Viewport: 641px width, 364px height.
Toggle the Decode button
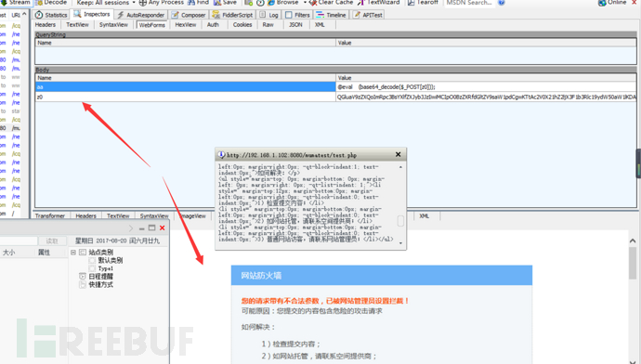(51, 3)
